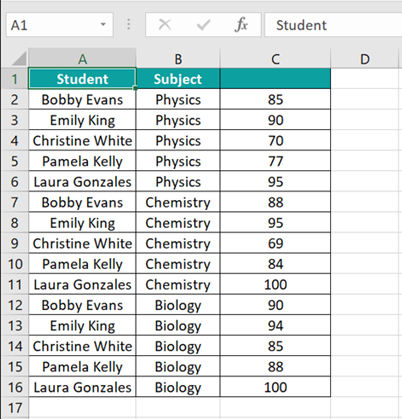Viewport: 402px width, 419px height.
Task: Click score 85 in row 2
Action: [275, 100]
